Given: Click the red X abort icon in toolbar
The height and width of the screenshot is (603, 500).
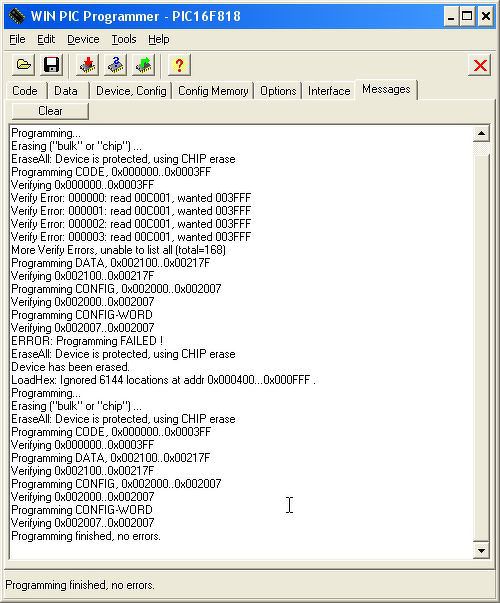Looking at the screenshot, I should pyautogui.click(x=480, y=65).
